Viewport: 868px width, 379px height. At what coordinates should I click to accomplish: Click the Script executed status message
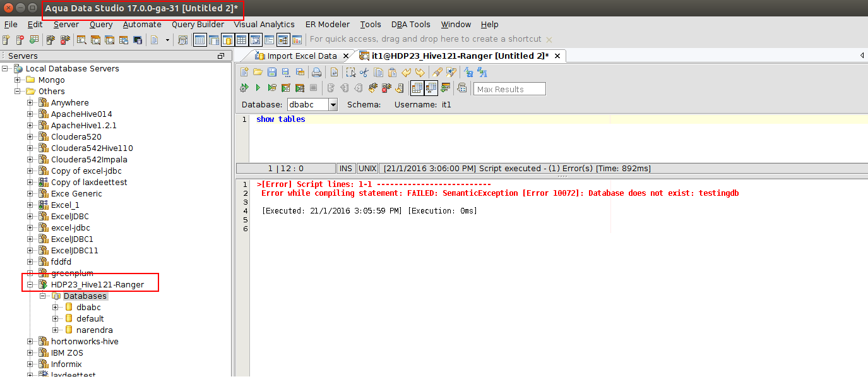(x=517, y=169)
